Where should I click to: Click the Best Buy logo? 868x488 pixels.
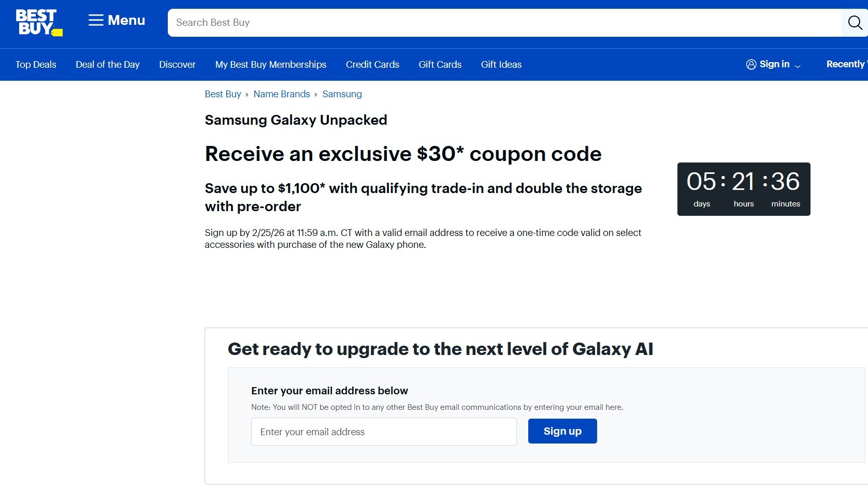tap(38, 23)
